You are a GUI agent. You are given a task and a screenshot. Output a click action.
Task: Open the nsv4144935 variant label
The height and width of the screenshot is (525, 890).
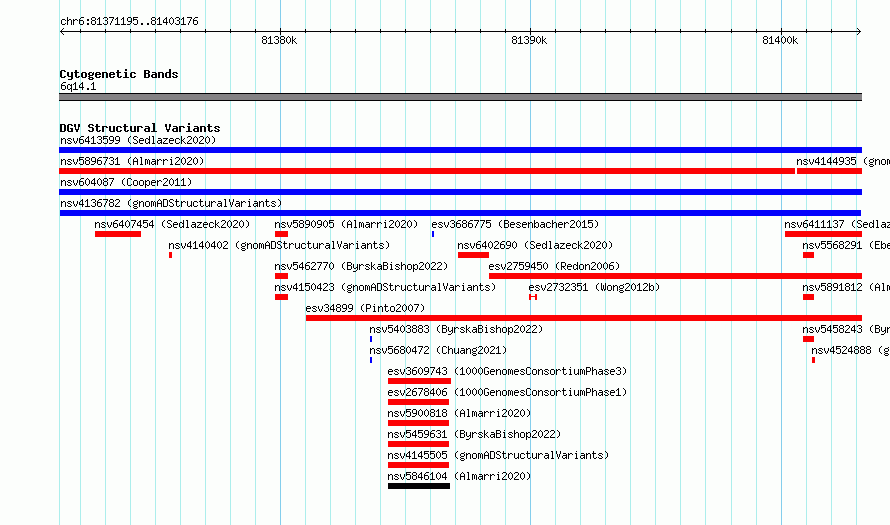(x=843, y=161)
